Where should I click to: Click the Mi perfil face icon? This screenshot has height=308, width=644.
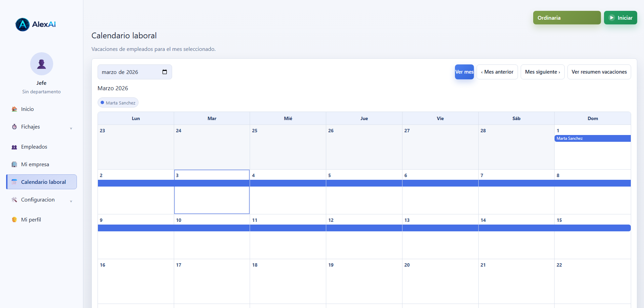[14, 220]
